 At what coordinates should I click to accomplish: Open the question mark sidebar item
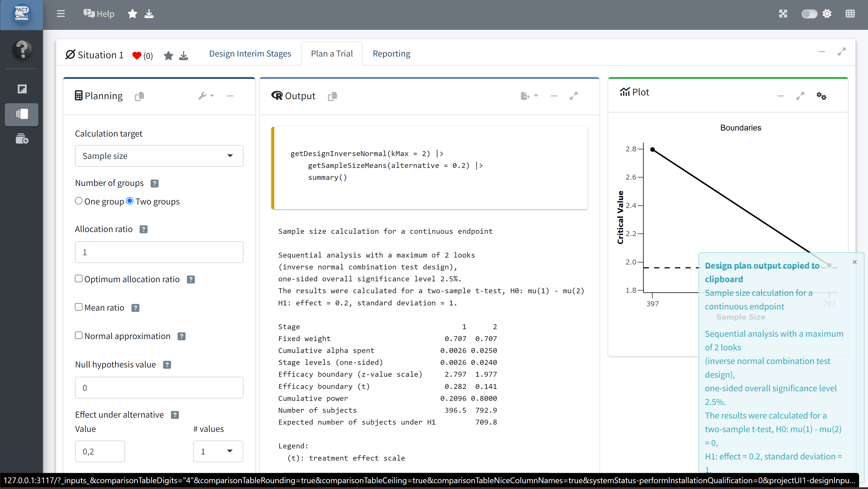pos(22,50)
